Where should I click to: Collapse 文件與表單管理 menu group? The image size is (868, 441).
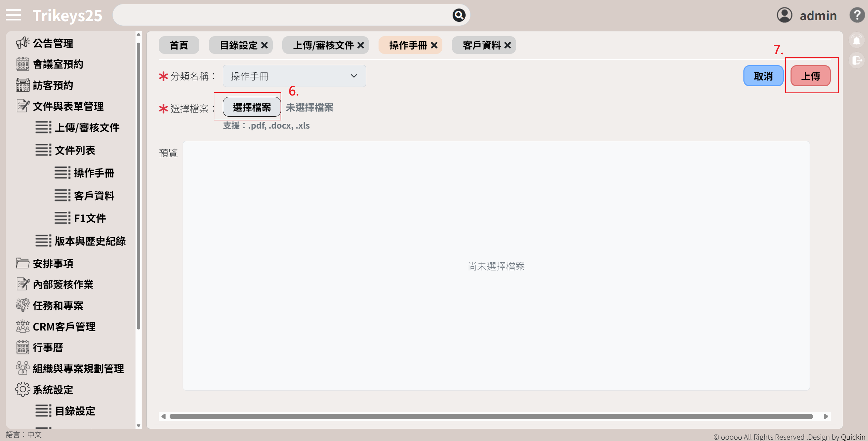(68, 106)
